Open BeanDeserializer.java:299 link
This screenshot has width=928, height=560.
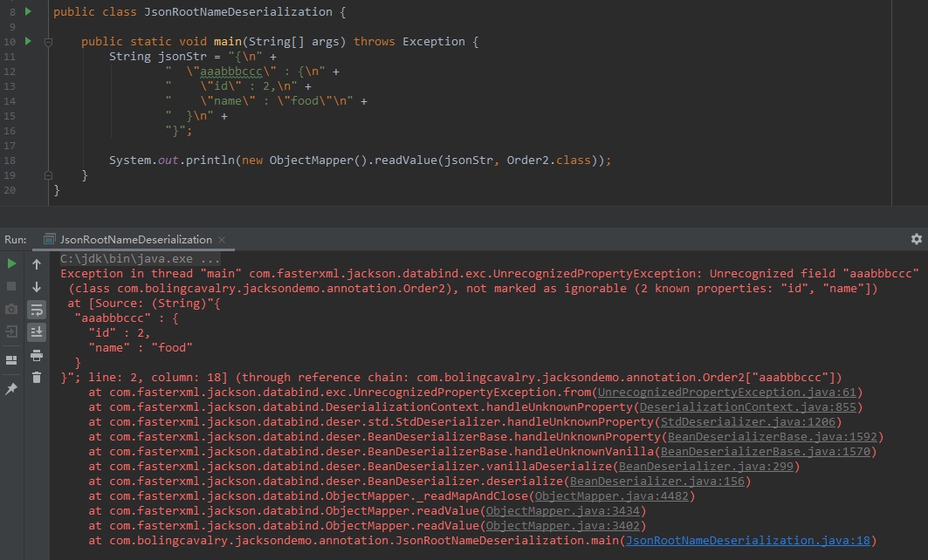click(x=706, y=466)
